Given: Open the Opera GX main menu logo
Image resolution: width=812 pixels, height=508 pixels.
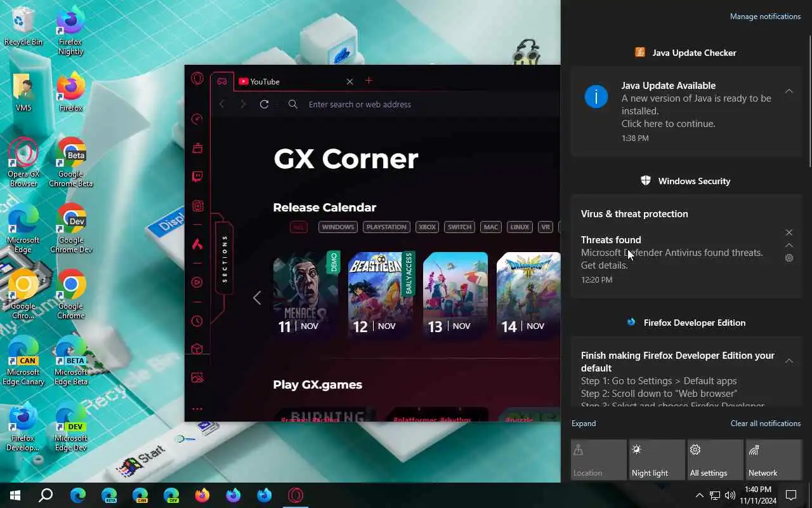Looking at the screenshot, I should (x=197, y=79).
